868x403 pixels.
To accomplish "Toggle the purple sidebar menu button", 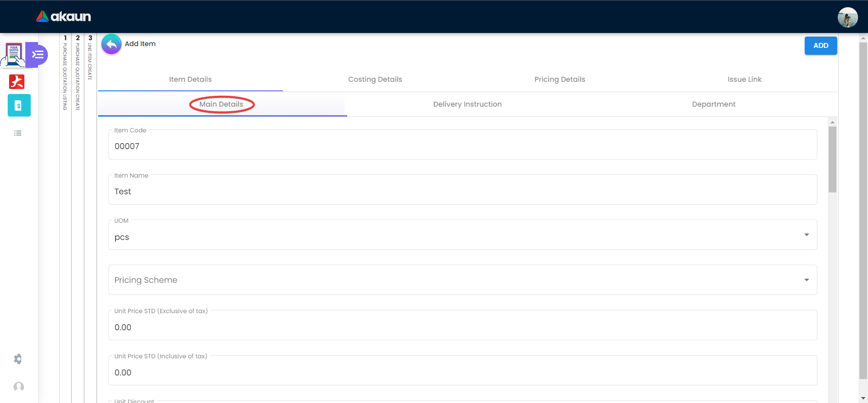I will pos(38,55).
